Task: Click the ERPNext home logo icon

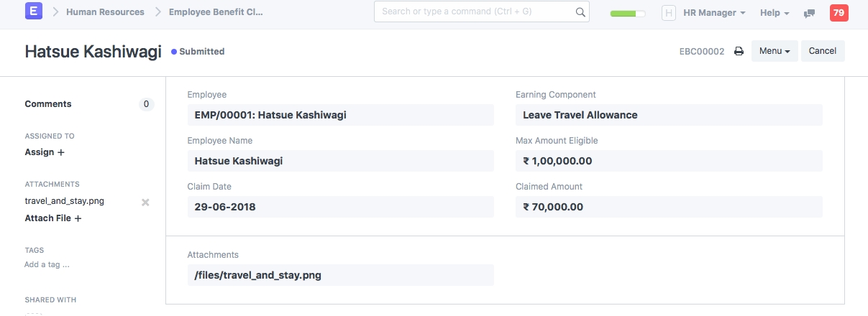Action: tap(33, 12)
